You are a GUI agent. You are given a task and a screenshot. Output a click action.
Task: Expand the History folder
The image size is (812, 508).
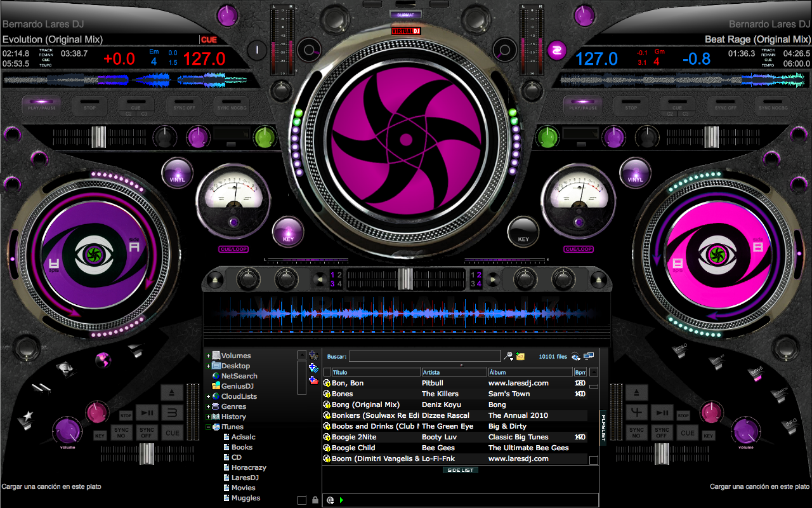tap(209, 416)
